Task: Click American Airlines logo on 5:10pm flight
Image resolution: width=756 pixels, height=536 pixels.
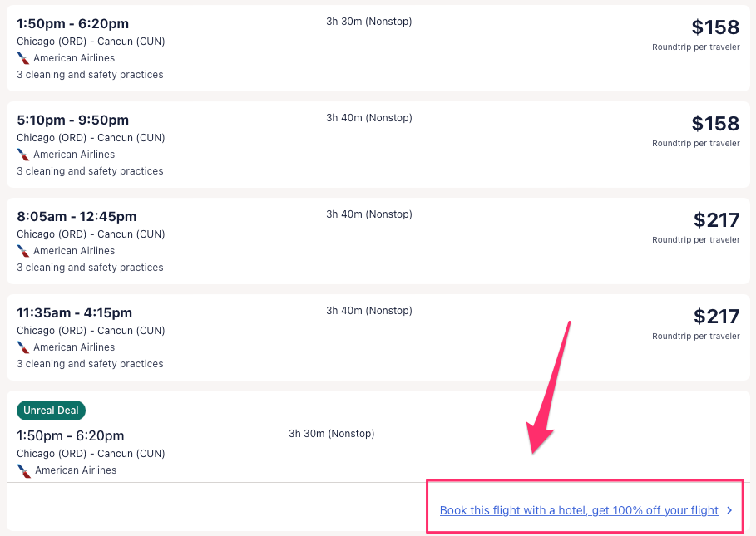Action: pyautogui.click(x=23, y=155)
